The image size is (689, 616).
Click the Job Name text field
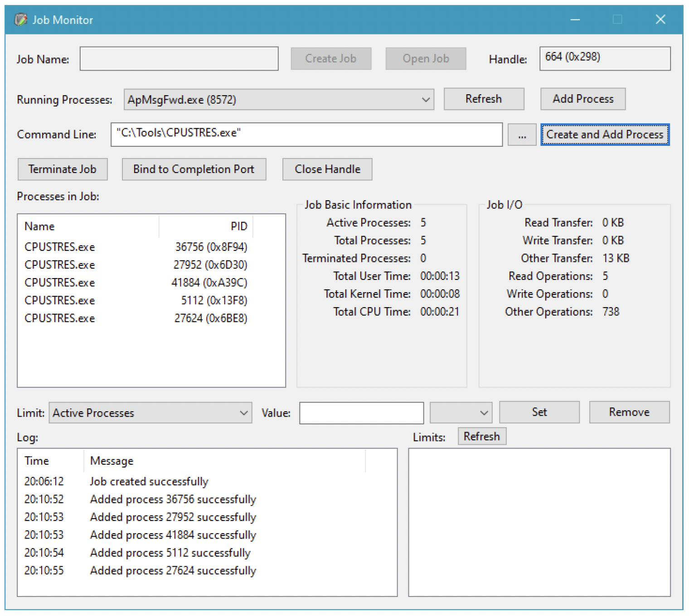(179, 59)
